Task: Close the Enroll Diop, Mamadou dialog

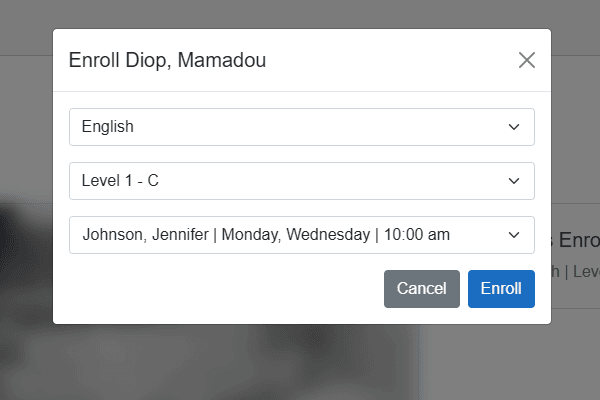Action: tap(527, 60)
